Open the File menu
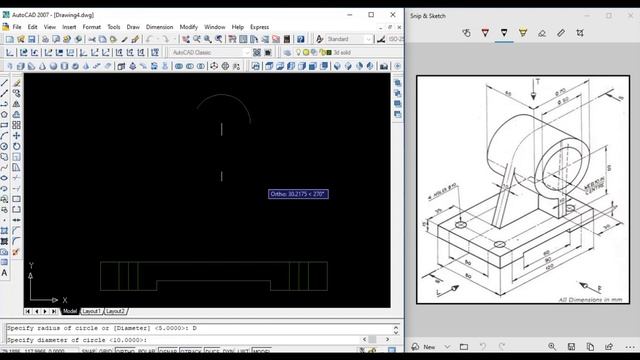This screenshot has width=640, height=360. click(17, 27)
